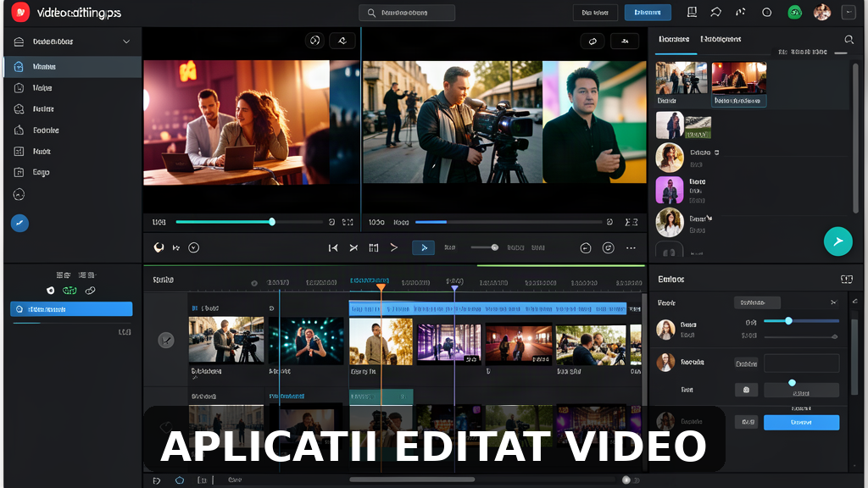Click the dark outlined button beside the blue top button
This screenshot has width=868, height=488.
click(x=595, y=12)
